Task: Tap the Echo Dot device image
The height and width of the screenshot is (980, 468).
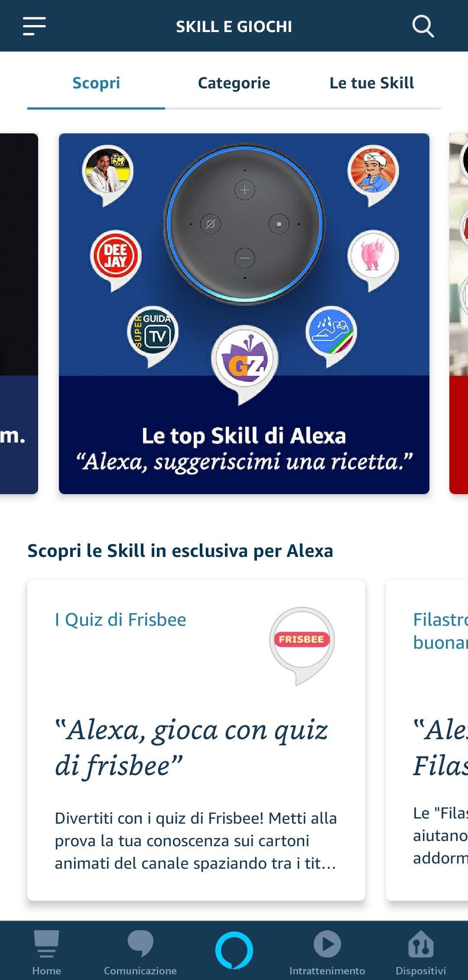Action: click(x=245, y=224)
